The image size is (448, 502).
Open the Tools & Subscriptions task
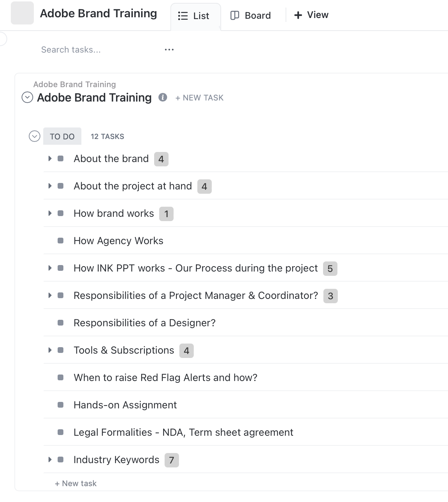coord(124,350)
